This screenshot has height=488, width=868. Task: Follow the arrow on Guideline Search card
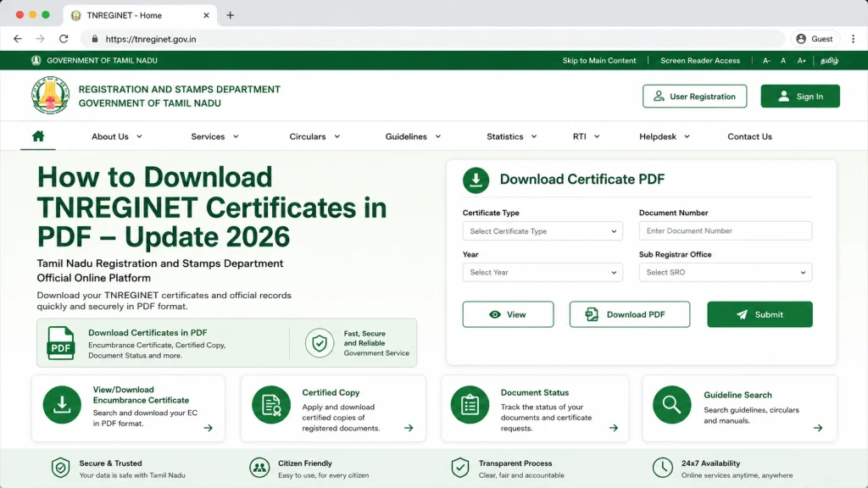(818, 428)
